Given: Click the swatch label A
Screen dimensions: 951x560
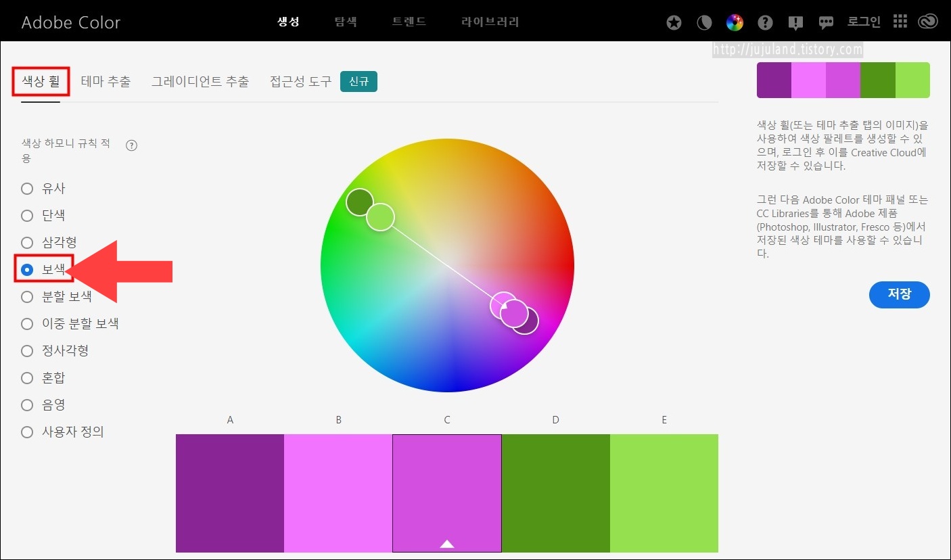Looking at the screenshot, I should [230, 420].
